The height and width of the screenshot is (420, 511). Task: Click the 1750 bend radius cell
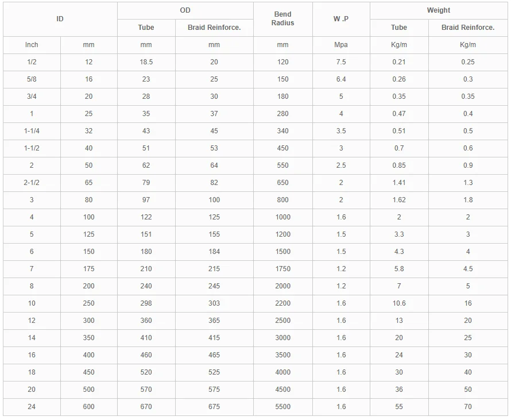coord(282,269)
